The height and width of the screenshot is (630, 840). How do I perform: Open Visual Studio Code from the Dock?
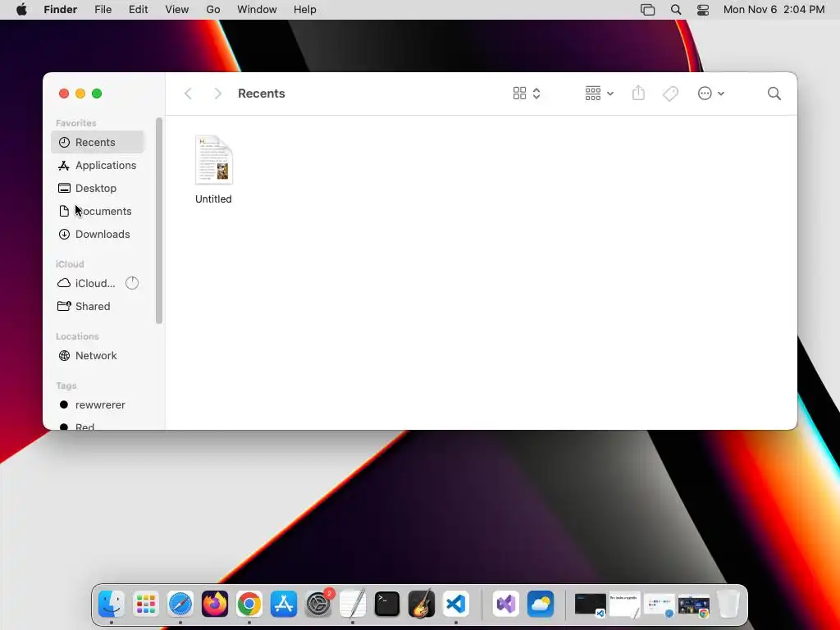point(456,605)
